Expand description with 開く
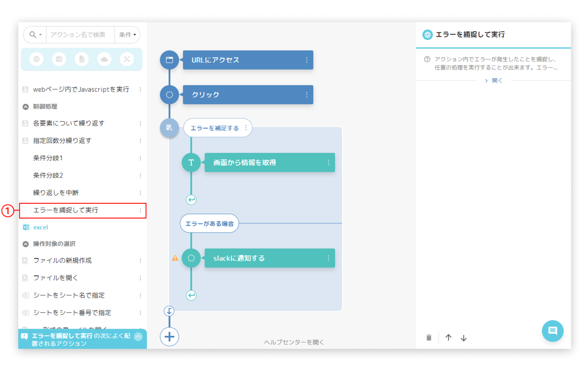Screen dimensions: 588x371 pos(493,81)
